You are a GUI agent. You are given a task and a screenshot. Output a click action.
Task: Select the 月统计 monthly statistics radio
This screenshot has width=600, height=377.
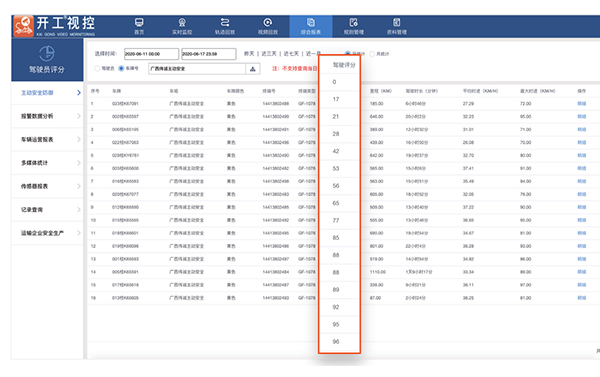[x=372, y=54]
